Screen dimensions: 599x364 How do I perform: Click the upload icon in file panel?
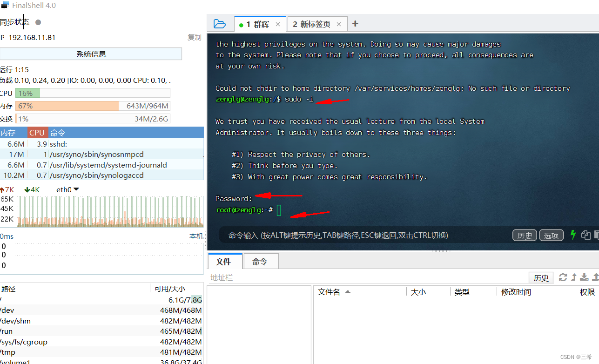click(x=595, y=277)
